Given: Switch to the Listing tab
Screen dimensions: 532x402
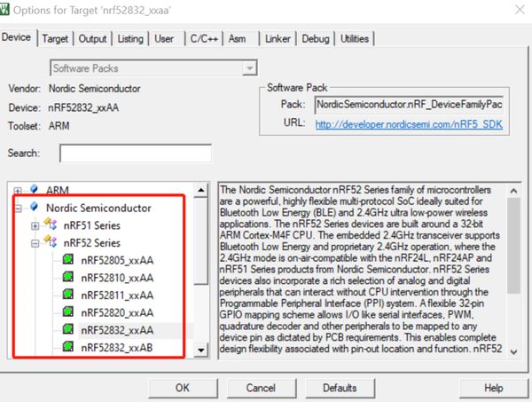Looking at the screenshot, I should click(x=130, y=39).
